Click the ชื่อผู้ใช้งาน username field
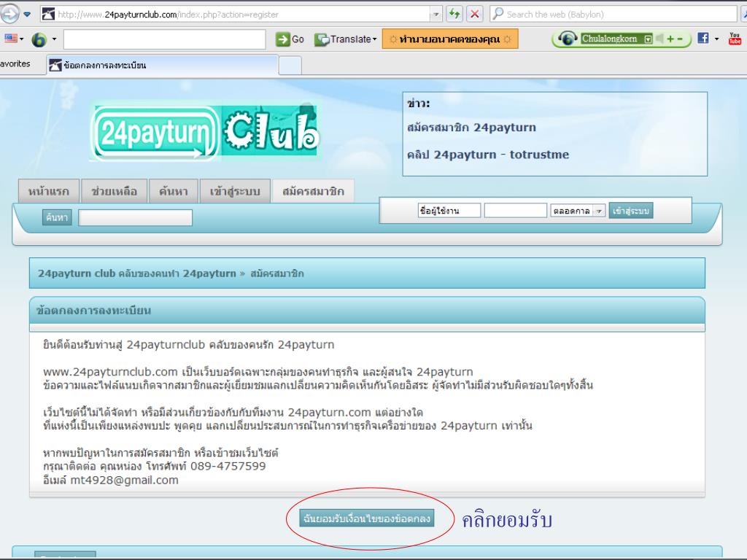This screenshot has width=747, height=560. (x=449, y=211)
